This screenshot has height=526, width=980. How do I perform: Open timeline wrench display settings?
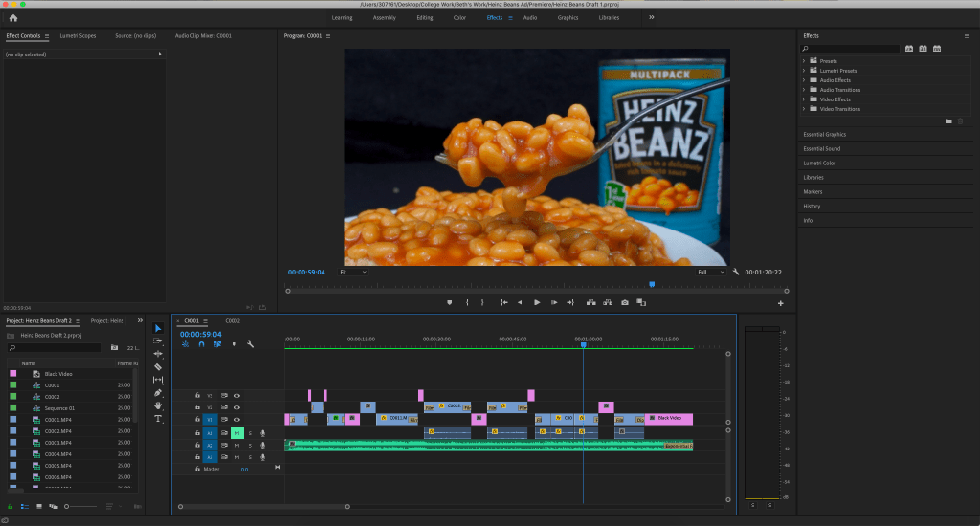(250, 344)
